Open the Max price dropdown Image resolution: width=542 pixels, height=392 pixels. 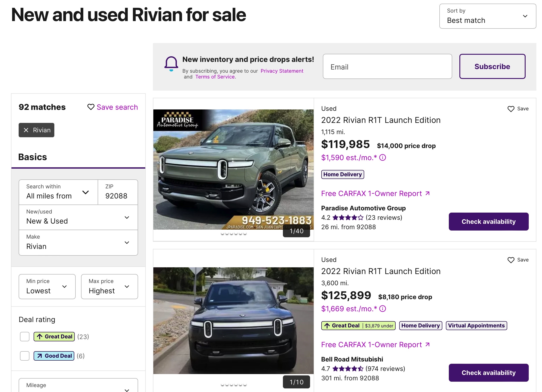(109, 286)
